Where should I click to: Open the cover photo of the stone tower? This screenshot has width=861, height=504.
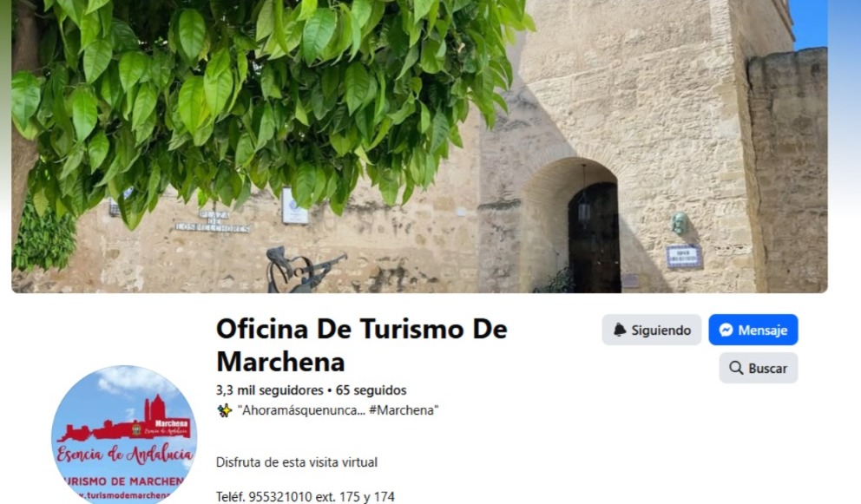click(419, 146)
